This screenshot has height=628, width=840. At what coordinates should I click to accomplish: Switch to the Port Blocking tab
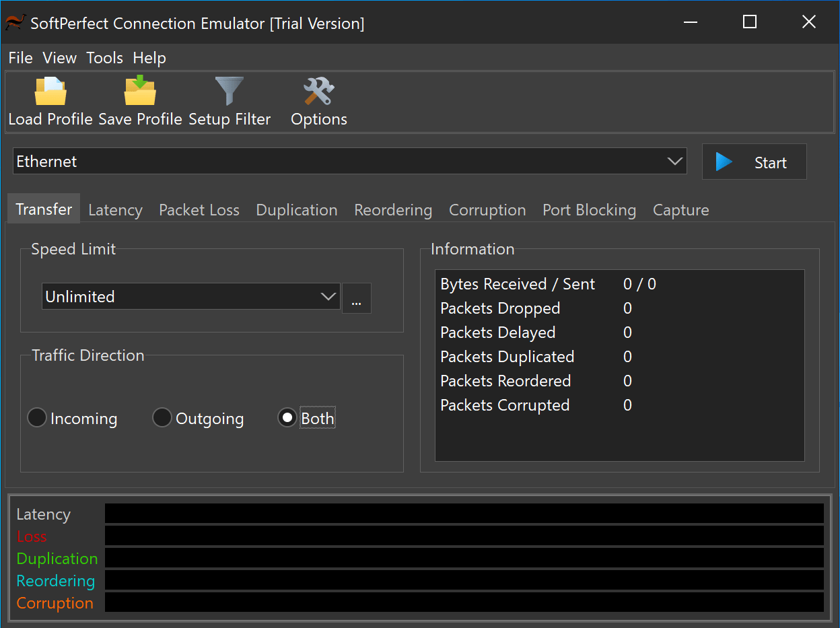(x=590, y=210)
